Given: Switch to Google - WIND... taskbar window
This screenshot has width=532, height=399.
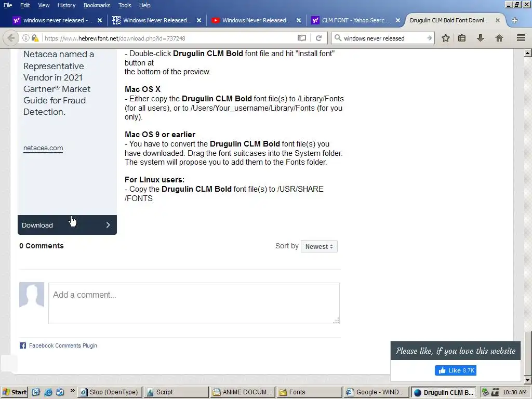Looking at the screenshot, I should (x=375, y=392).
